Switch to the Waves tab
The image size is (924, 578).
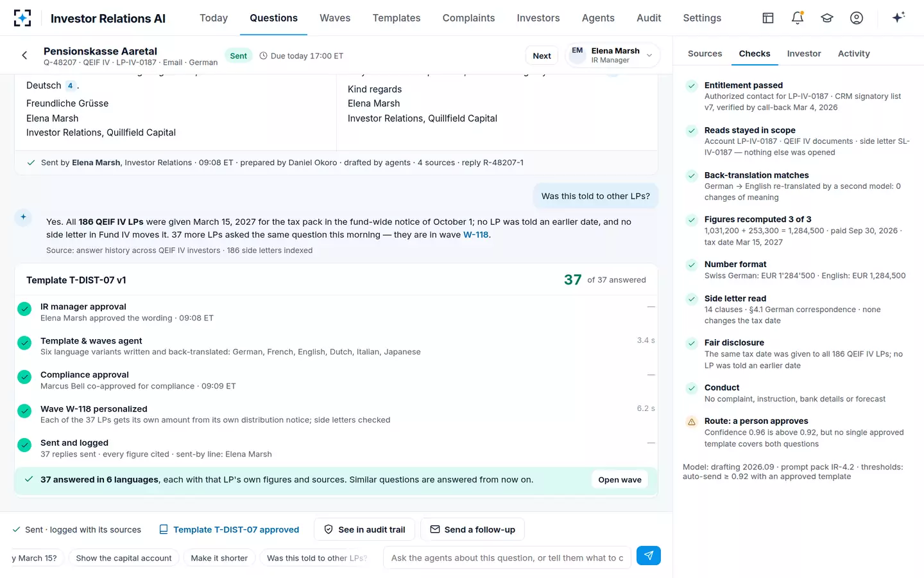(x=335, y=18)
